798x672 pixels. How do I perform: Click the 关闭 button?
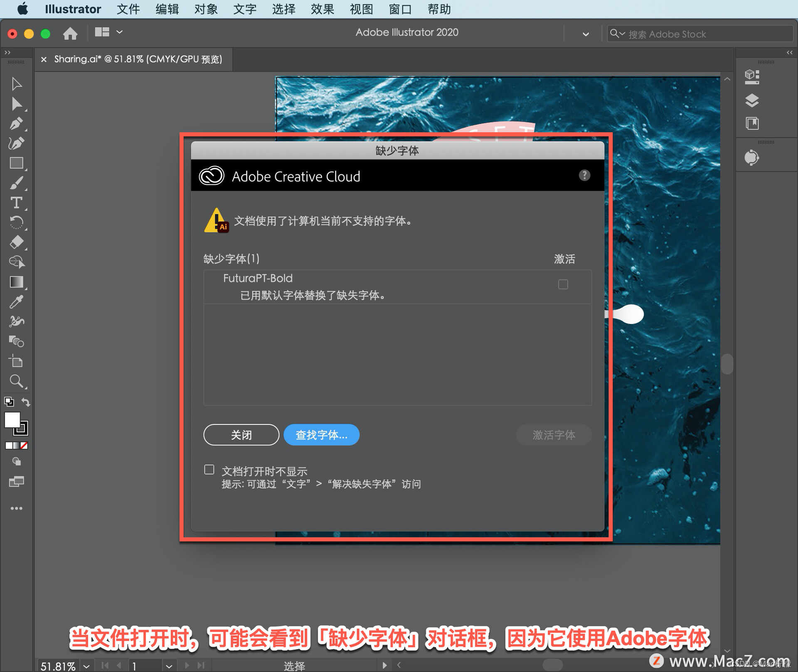pyautogui.click(x=241, y=435)
